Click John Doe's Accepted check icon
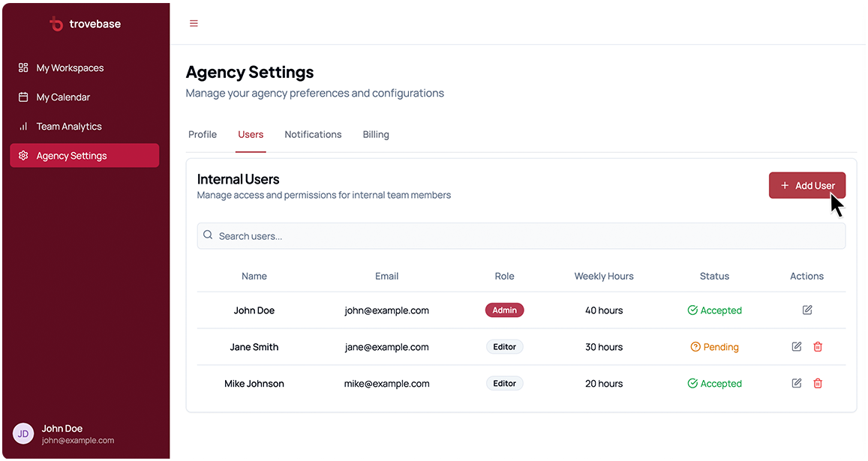The height and width of the screenshot is (461, 868). point(692,310)
